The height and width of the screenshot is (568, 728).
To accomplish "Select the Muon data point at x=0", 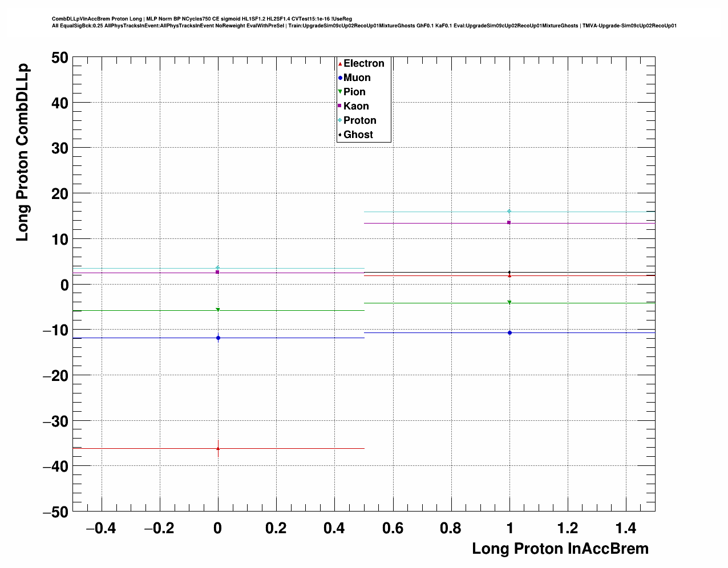I will point(218,338).
